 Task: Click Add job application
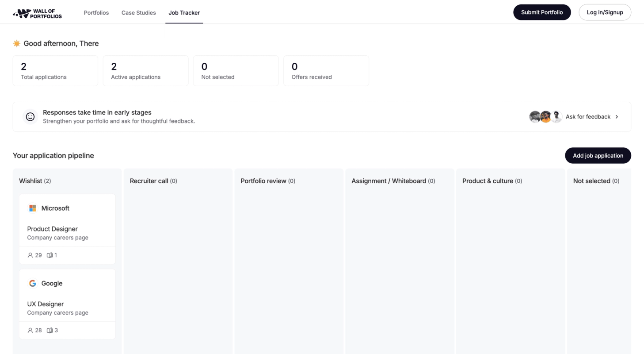coord(598,156)
